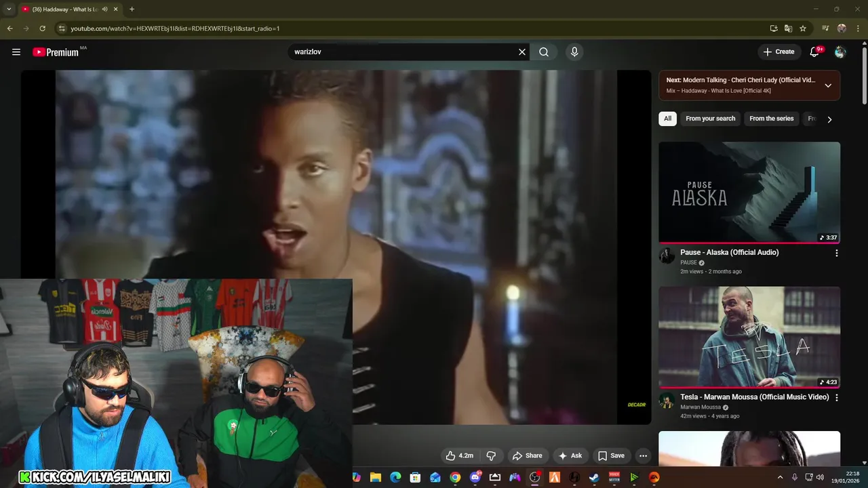This screenshot has height=488, width=868.
Task: Share the video
Action: point(528,455)
